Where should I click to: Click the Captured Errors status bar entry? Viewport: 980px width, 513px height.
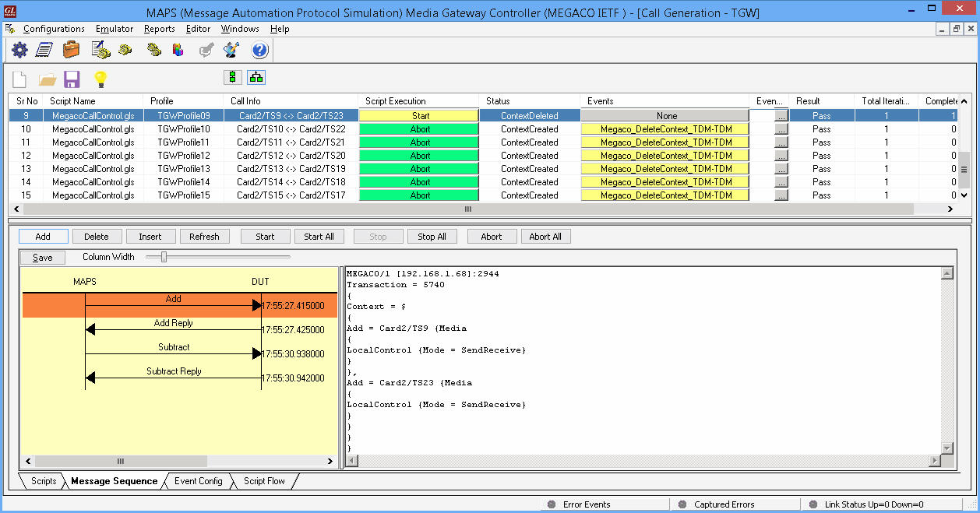[x=724, y=504]
